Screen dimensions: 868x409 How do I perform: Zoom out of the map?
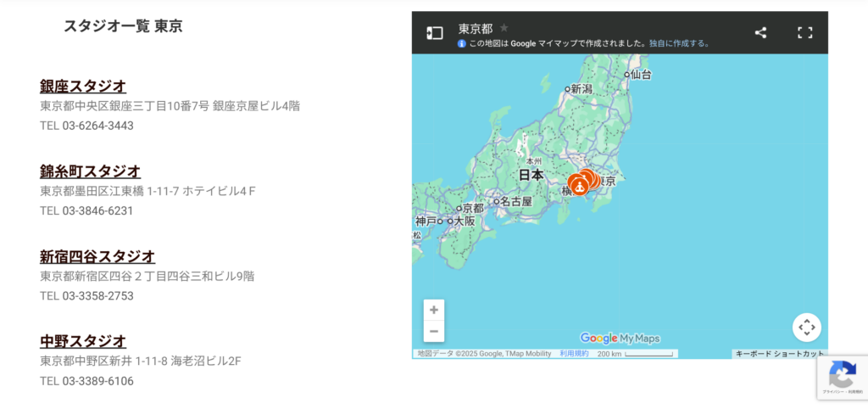[x=434, y=332]
